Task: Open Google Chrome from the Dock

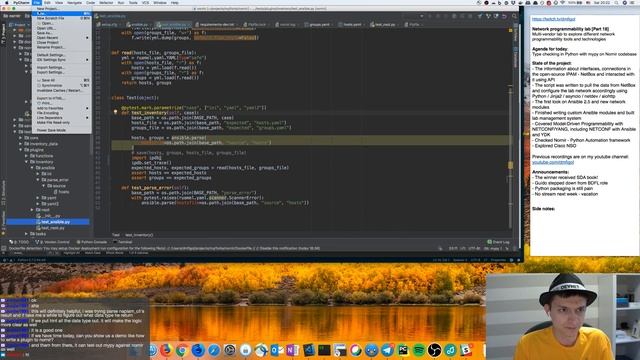Action: (182, 350)
